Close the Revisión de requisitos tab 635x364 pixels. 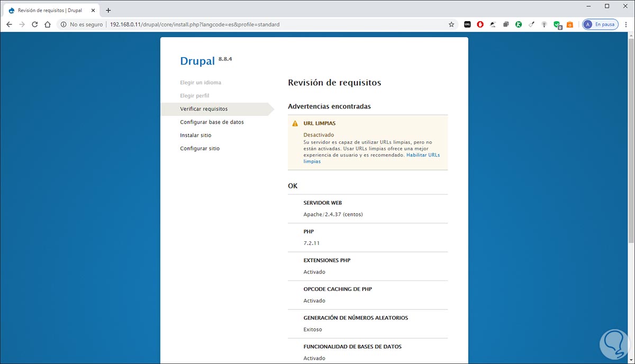pos(93,10)
